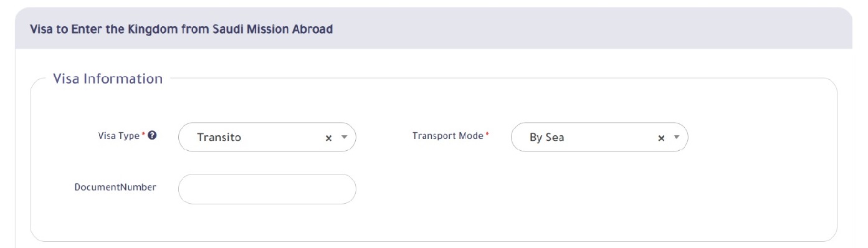Open the Transport Mode combo box

(x=599, y=137)
